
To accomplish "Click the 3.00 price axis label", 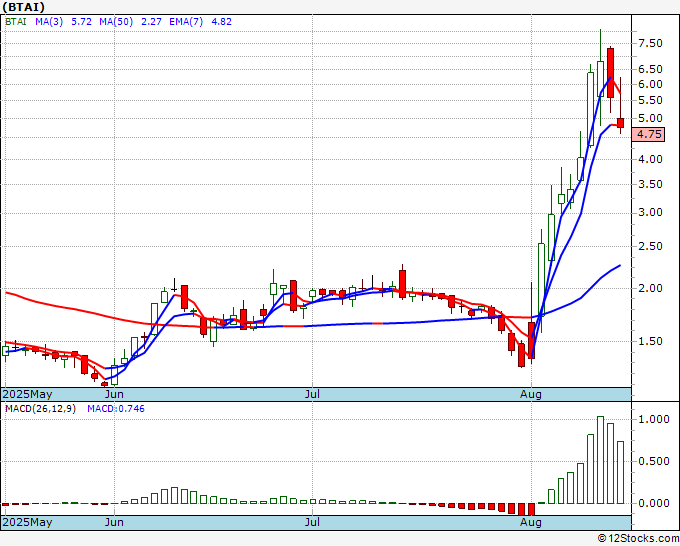I will pyautogui.click(x=650, y=213).
